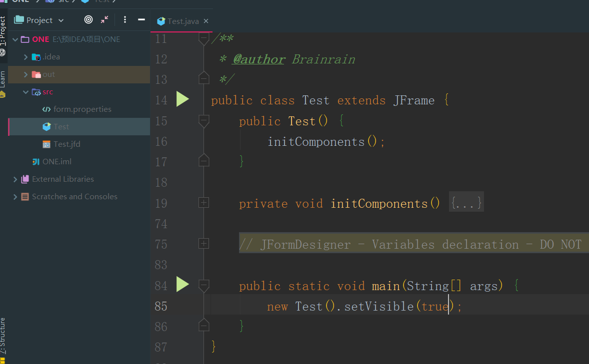Run the Test class via gutter play icon
Image resolution: width=589 pixels, height=364 pixels.
(182, 99)
